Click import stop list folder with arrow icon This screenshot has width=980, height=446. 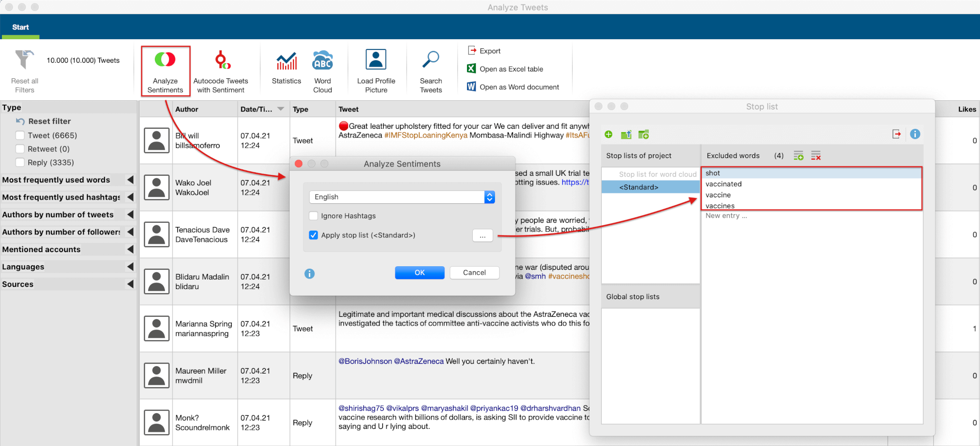[626, 134]
